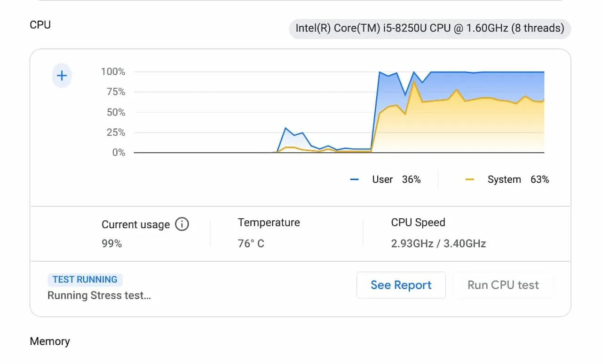602x364 pixels.
Task: Click the System 63% legend label
Action: 518,179
